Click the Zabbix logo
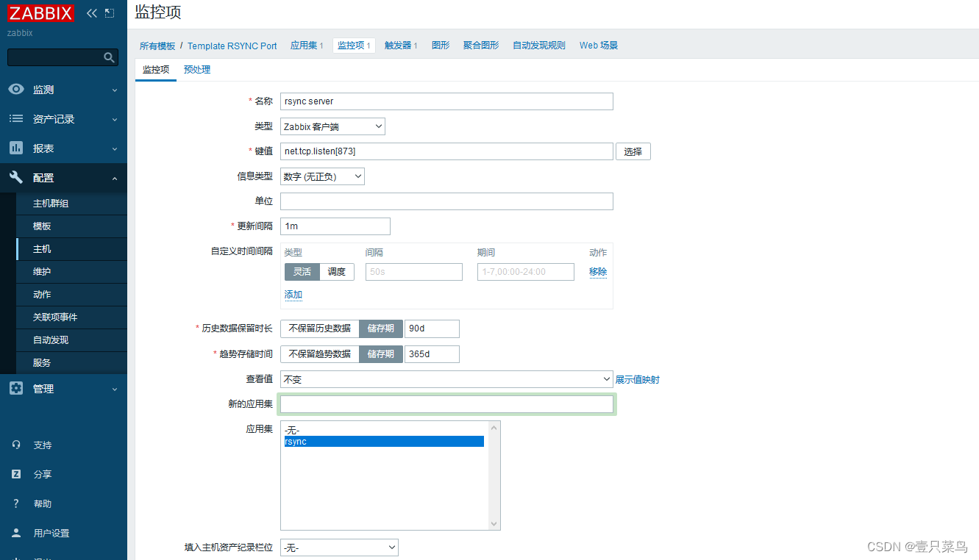Viewport: 979px width, 560px height. click(x=41, y=12)
